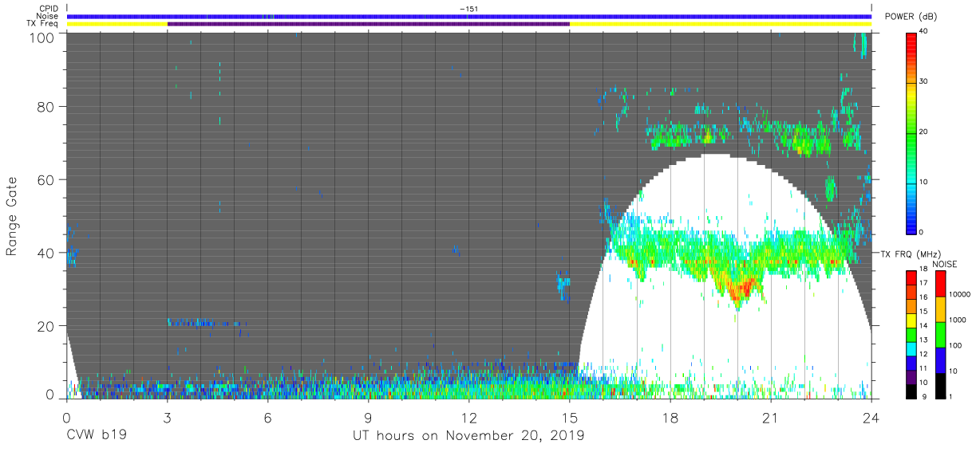The width and height of the screenshot is (980, 452).
Task: Click the blue swatch in the NOISE legend
Action: (x=939, y=359)
